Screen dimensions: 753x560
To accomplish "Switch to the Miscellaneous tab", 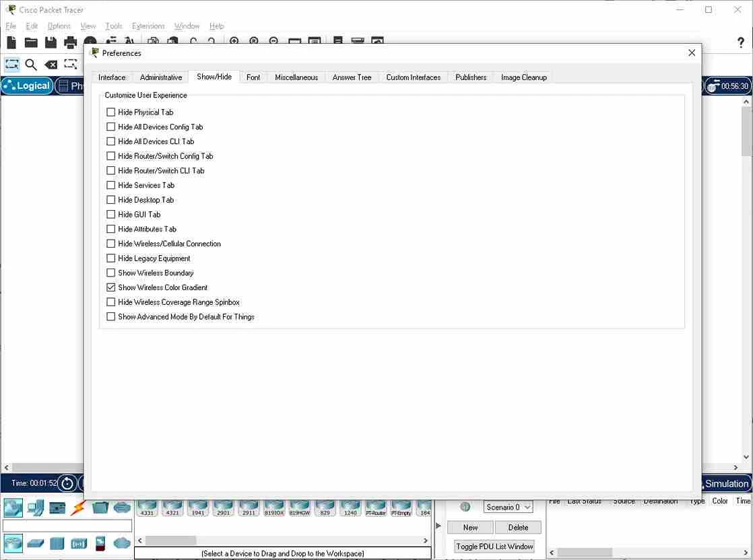I will [x=296, y=77].
